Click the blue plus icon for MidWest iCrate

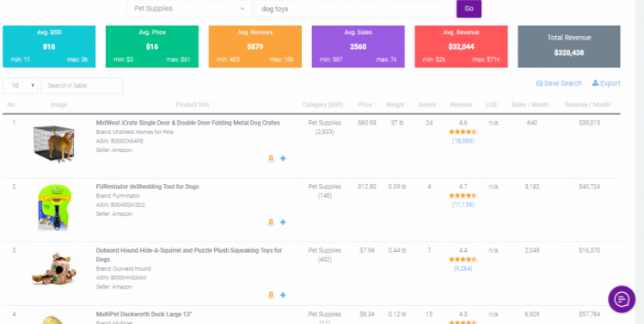[283, 158]
